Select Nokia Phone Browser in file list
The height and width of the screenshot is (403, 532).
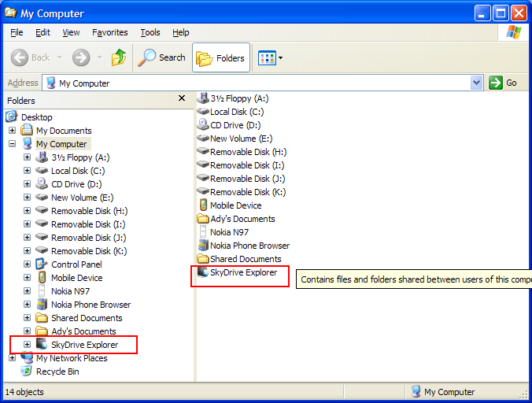(x=249, y=246)
